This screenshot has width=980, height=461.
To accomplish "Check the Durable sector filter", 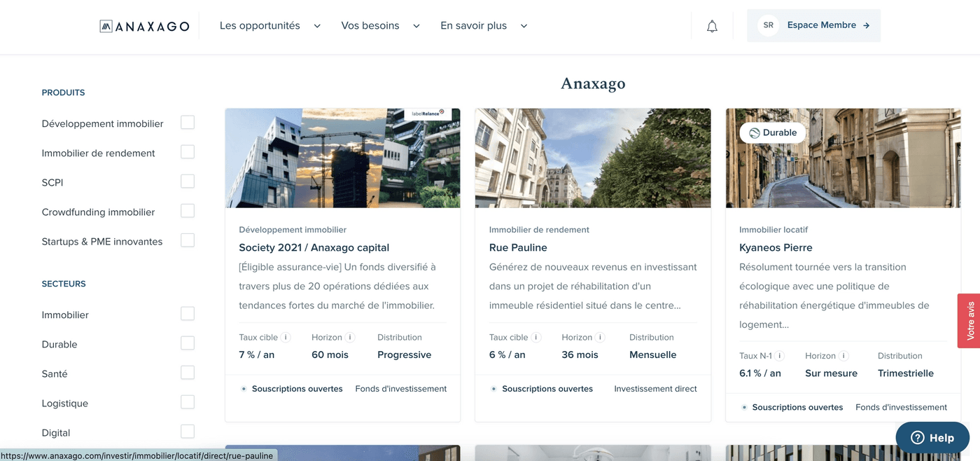I will click(x=188, y=343).
